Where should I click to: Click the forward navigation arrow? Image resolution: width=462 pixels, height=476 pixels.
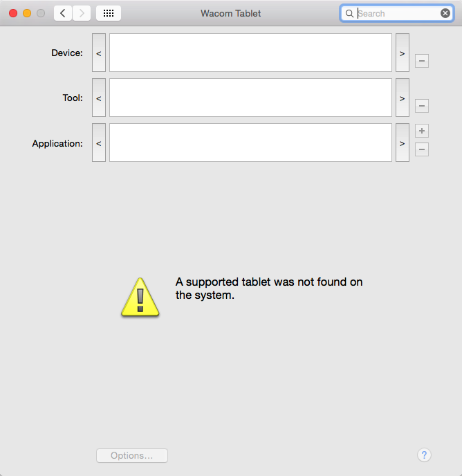82,13
